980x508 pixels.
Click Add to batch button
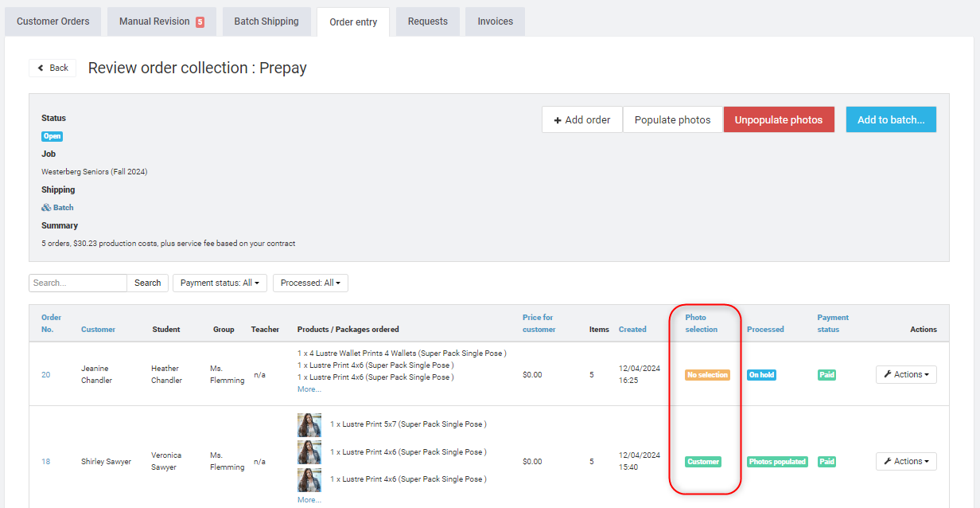coord(891,119)
